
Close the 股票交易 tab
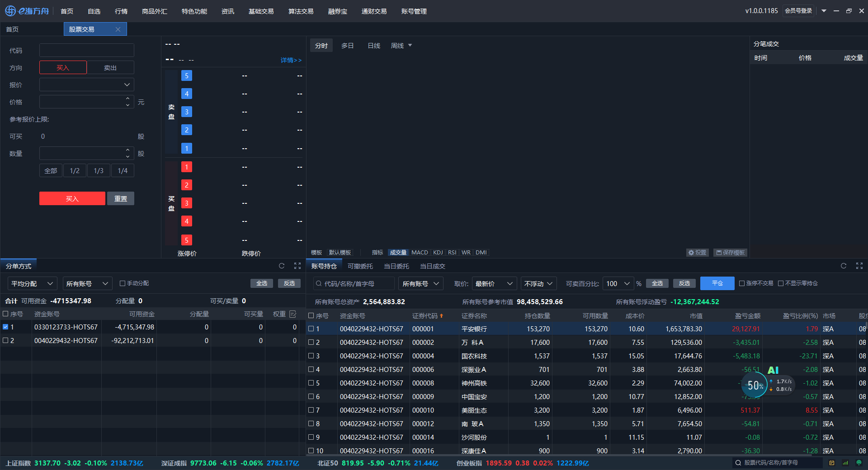point(118,29)
